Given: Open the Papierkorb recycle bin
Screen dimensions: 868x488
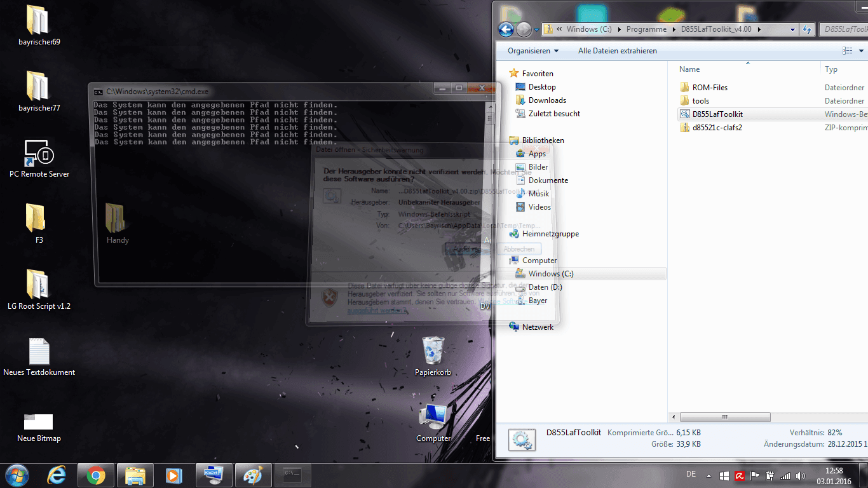Looking at the screenshot, I should [433, 356].
